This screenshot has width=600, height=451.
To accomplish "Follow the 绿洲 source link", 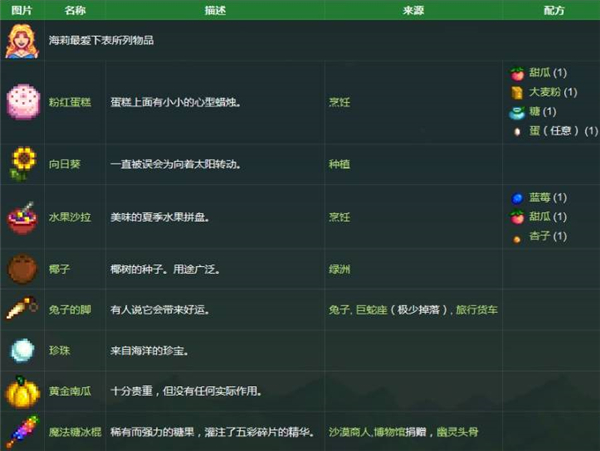I will [339, 270].
